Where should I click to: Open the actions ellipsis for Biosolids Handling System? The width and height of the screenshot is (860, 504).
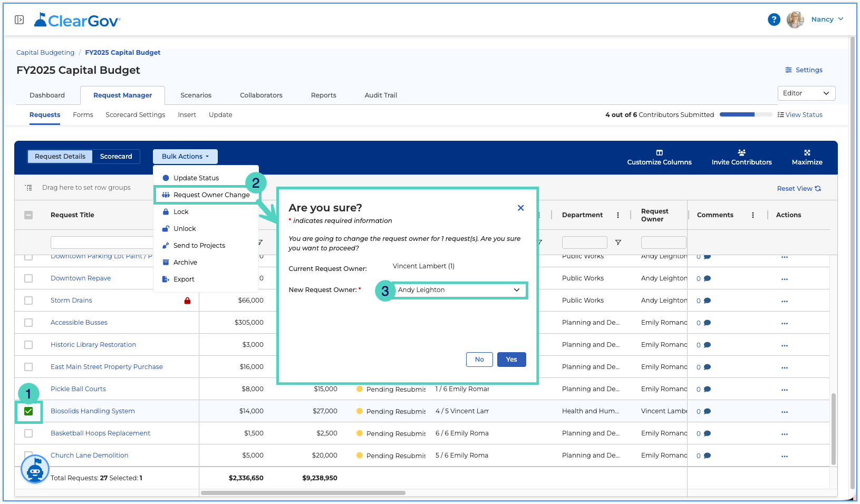point(785,412)
